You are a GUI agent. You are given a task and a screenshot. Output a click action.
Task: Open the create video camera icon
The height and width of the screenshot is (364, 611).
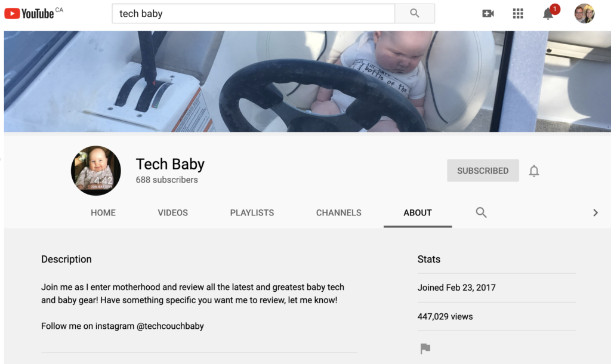488,13
